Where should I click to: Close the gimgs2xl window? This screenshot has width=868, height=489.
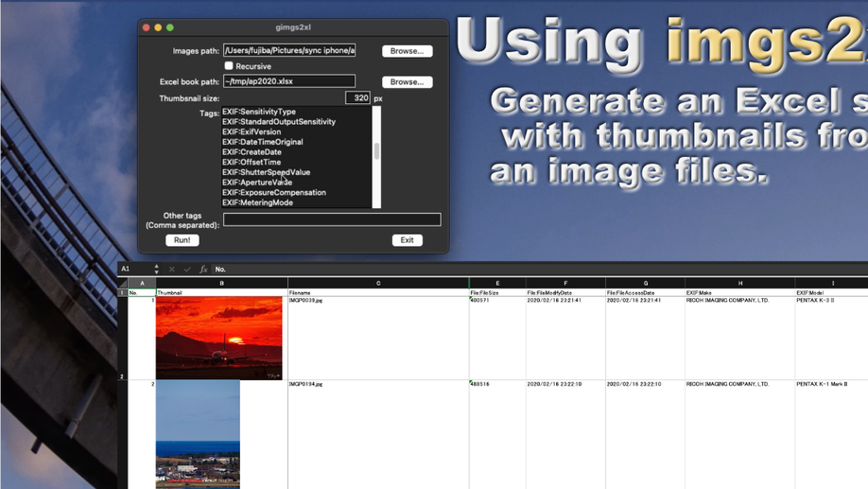coord(147,27)
